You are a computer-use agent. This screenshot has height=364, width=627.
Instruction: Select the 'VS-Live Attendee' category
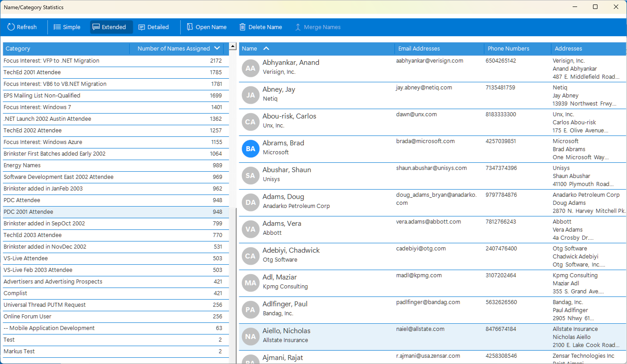tap(116, 258)
